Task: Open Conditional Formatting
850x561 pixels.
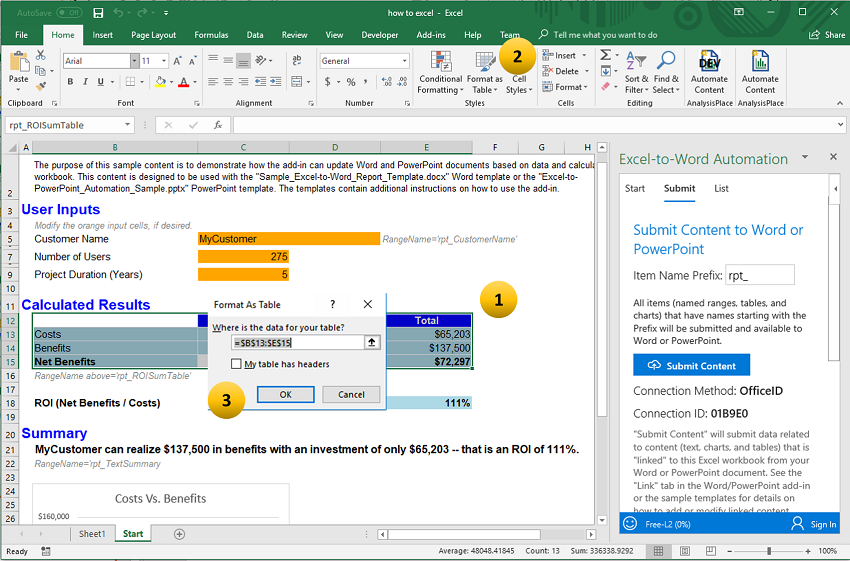Action: (x=440, y=73)
